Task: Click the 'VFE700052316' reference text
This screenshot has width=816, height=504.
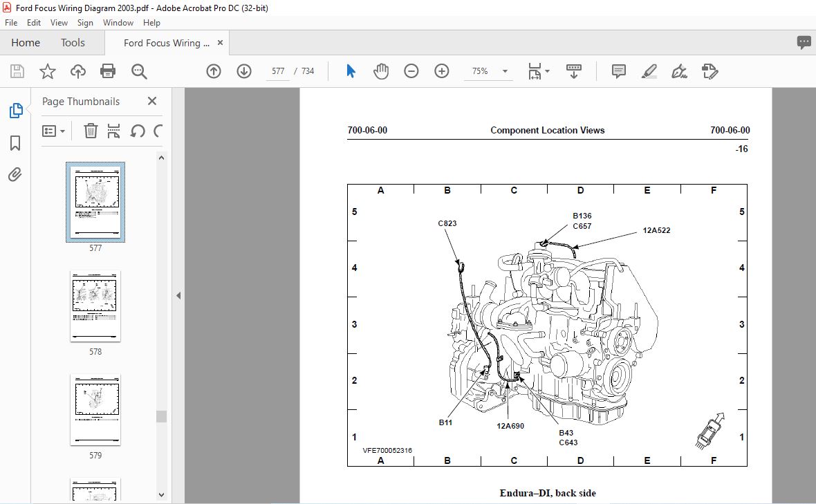Action: tap(387, 451)
